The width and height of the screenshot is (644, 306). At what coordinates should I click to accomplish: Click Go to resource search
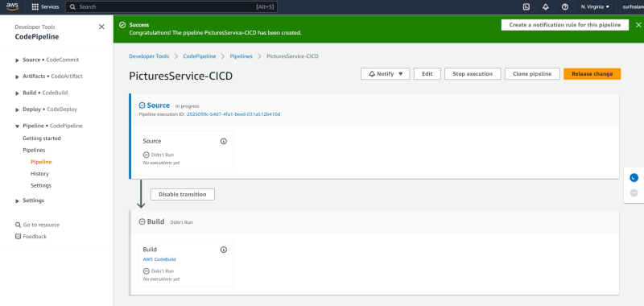click(x=37, y=225)
